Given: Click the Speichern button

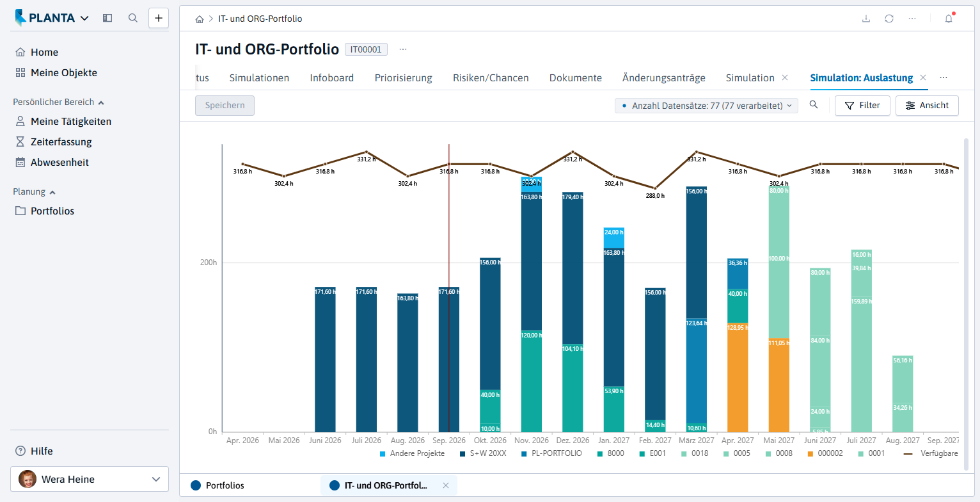Looking at the screenshot, I should click(225, 106).
